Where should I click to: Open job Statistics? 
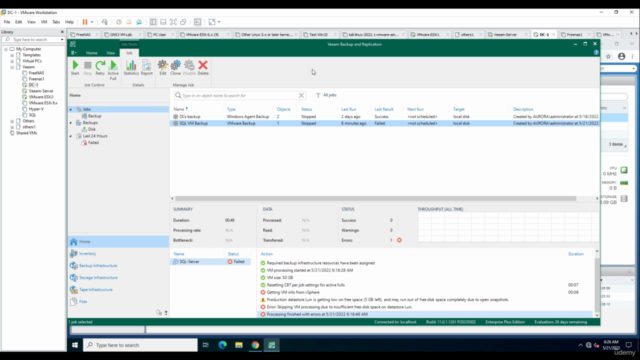(131, 67)
